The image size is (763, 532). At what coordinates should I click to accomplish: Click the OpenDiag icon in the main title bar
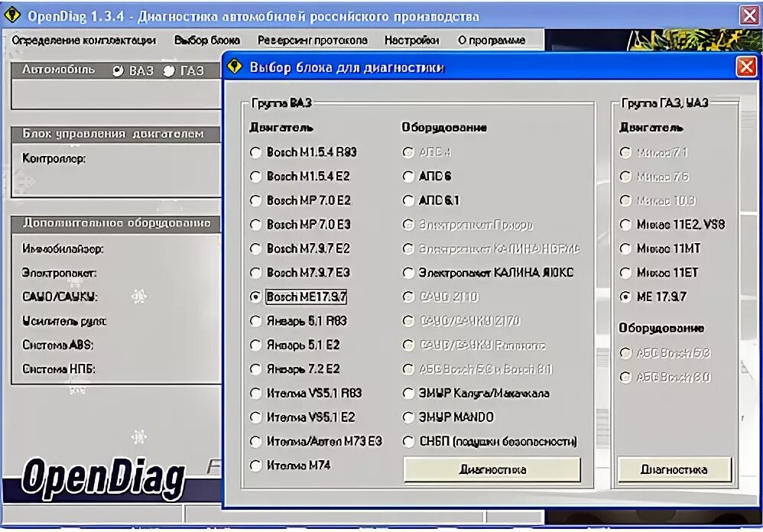(x=12, y=13)
